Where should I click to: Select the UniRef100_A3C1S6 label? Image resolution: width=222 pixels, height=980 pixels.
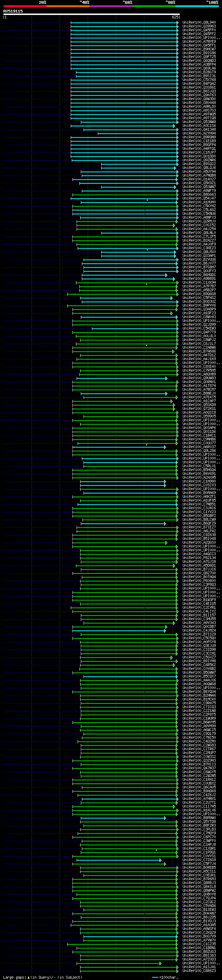tap(199, 126)
